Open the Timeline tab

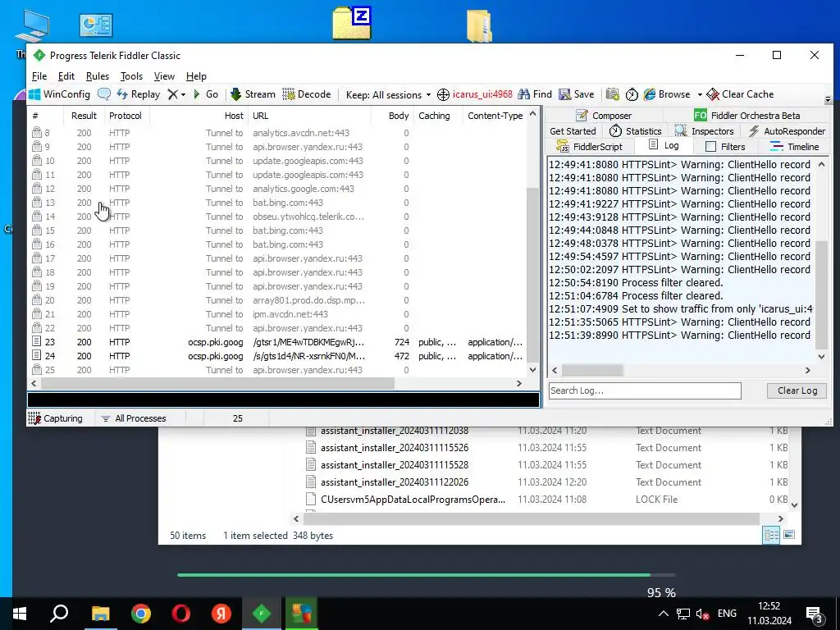point(794,147)
